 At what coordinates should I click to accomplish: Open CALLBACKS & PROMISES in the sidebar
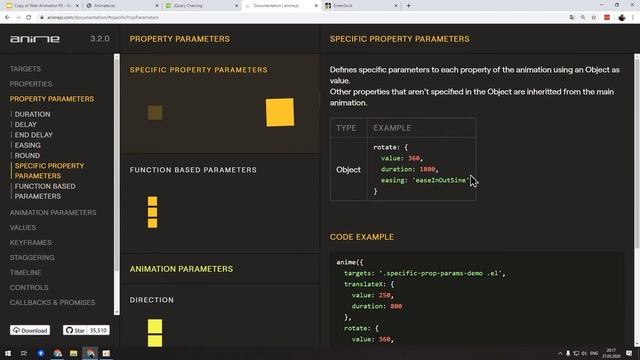(x=53, y=302)
